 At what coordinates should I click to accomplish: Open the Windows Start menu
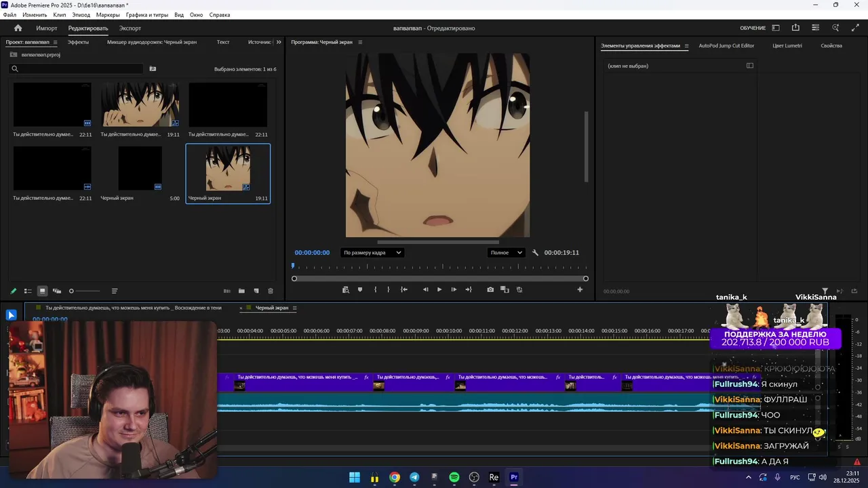(355, 477)
